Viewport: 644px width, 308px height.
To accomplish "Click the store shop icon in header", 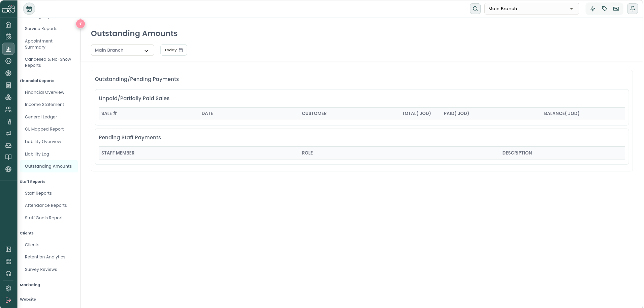I will point(29,9).
